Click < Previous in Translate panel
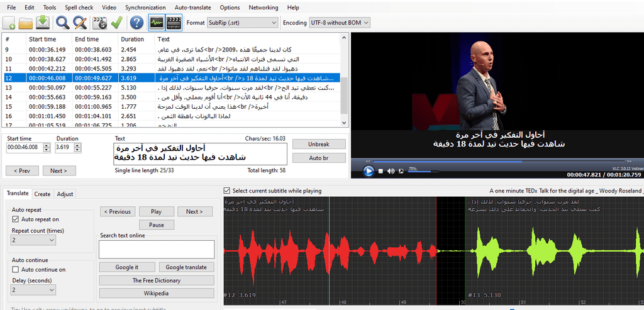 tap(118, 212)
